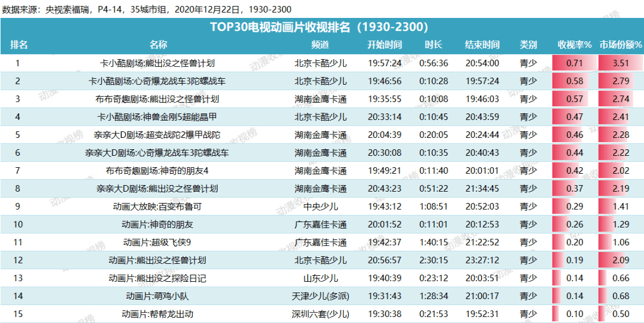
Task: Click the 频道 column header
Action: pyautogui.click(x=320, y=45)
